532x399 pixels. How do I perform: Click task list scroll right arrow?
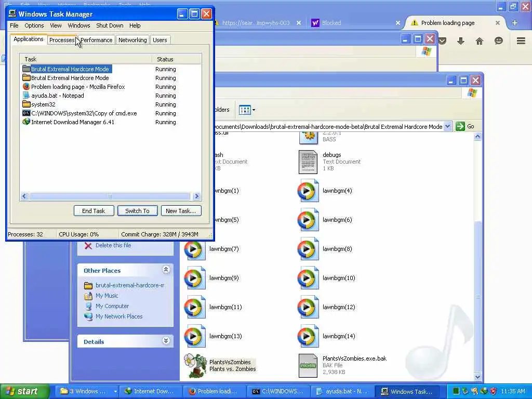196,196
